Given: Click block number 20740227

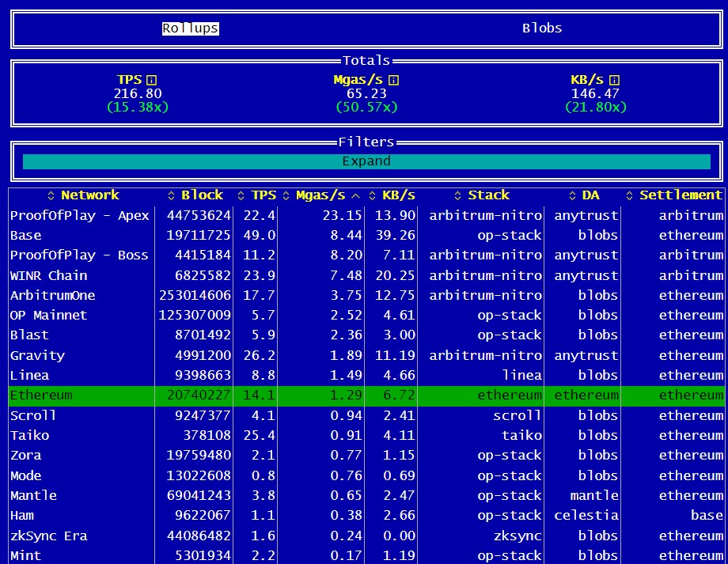Looking at the screenshot, I should pyautogui.click(x=199, y=395).
